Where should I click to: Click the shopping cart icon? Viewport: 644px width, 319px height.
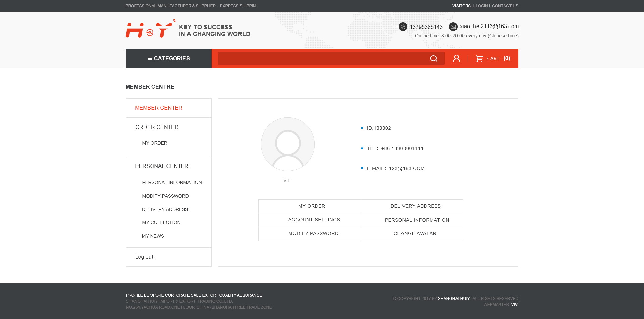point(479,58)
